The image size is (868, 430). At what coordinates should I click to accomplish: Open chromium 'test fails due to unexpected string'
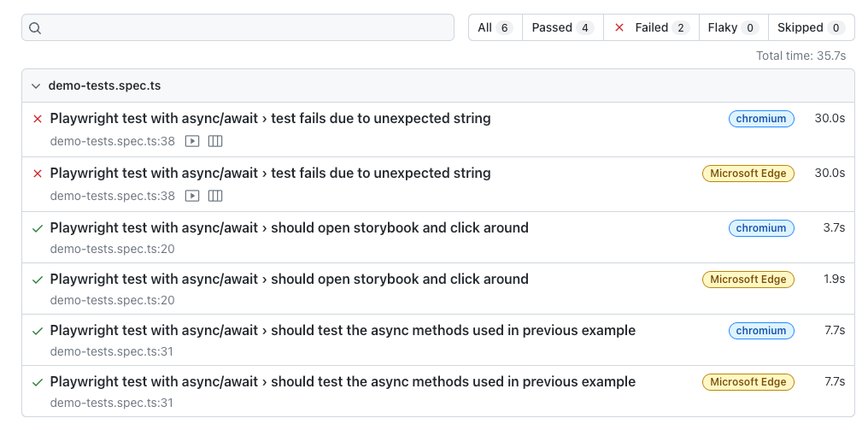(270, 119)
